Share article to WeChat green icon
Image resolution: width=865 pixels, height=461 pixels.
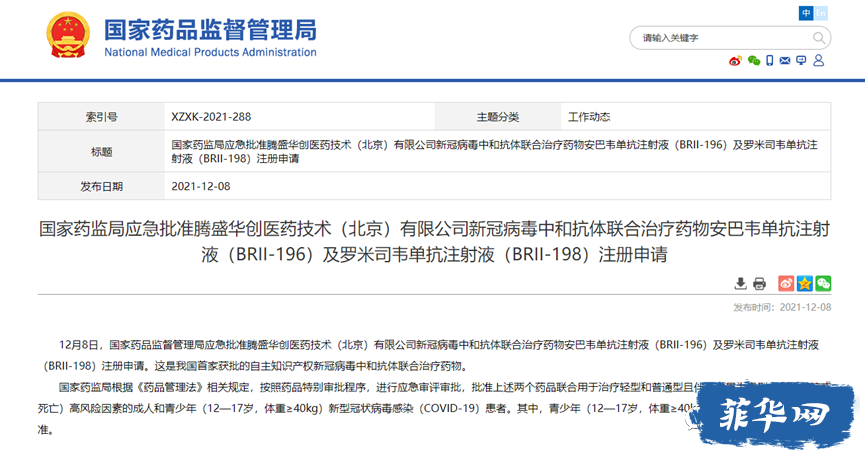(824, 283)
